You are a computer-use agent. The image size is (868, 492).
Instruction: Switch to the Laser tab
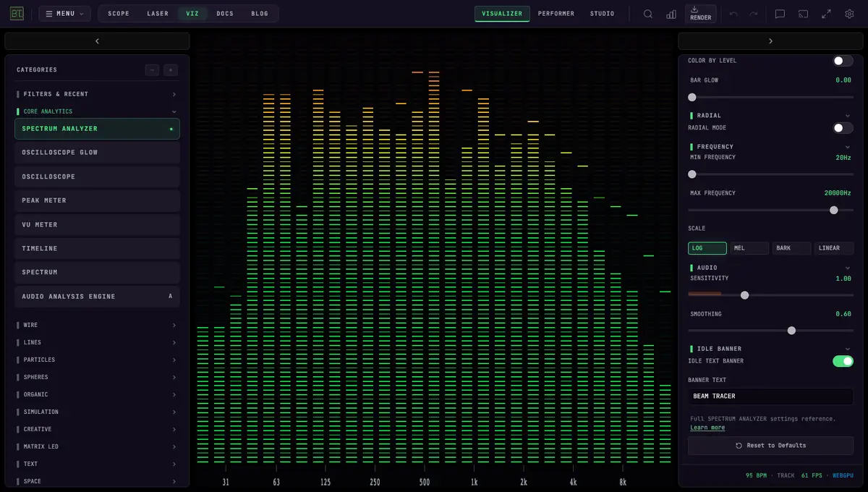(158, 14)
